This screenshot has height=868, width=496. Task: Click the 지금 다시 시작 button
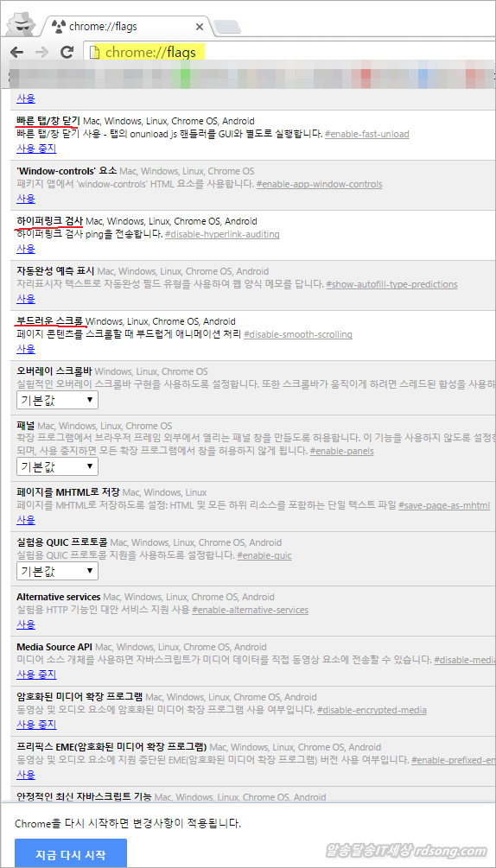point(70,853)
